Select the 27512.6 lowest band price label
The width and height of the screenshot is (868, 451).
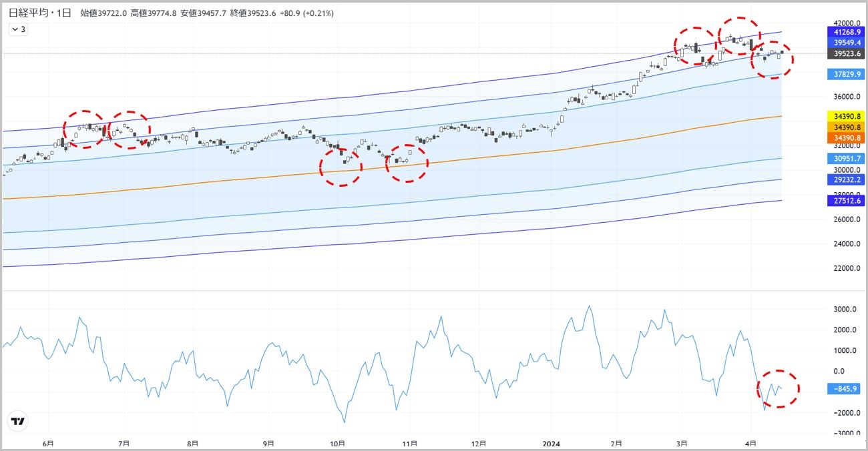click(x=846, y=199)
